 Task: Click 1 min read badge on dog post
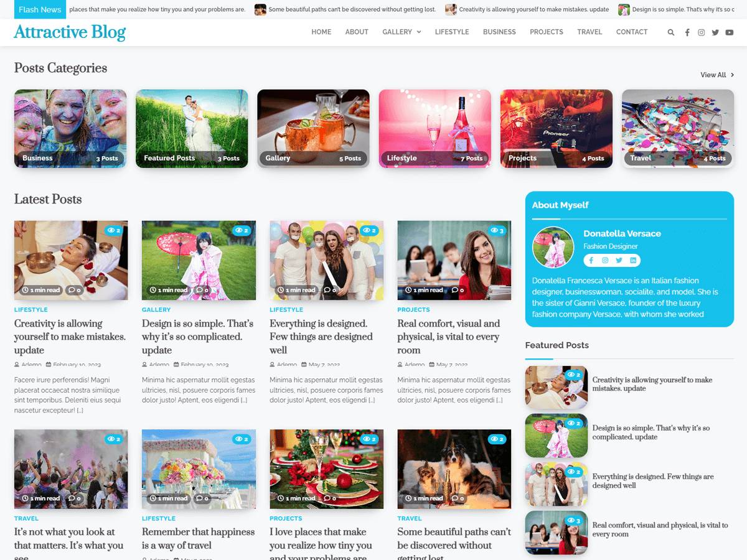tap(424, 498)
